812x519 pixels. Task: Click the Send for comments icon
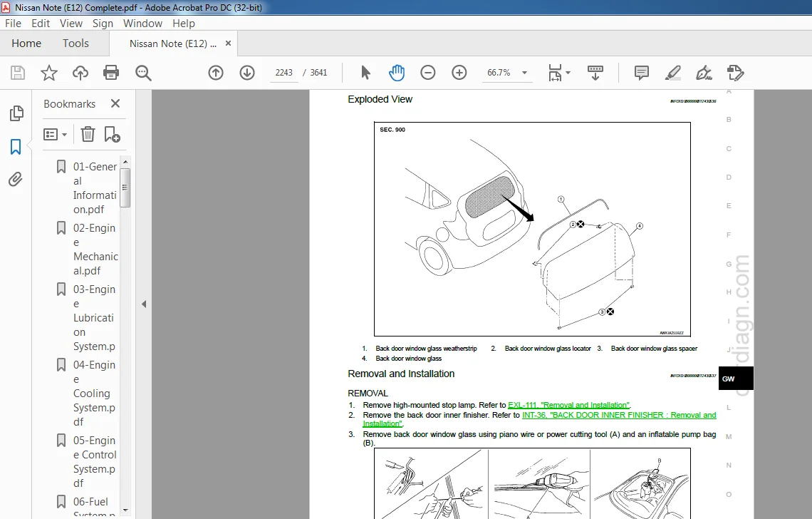click(x=735, y=73)
